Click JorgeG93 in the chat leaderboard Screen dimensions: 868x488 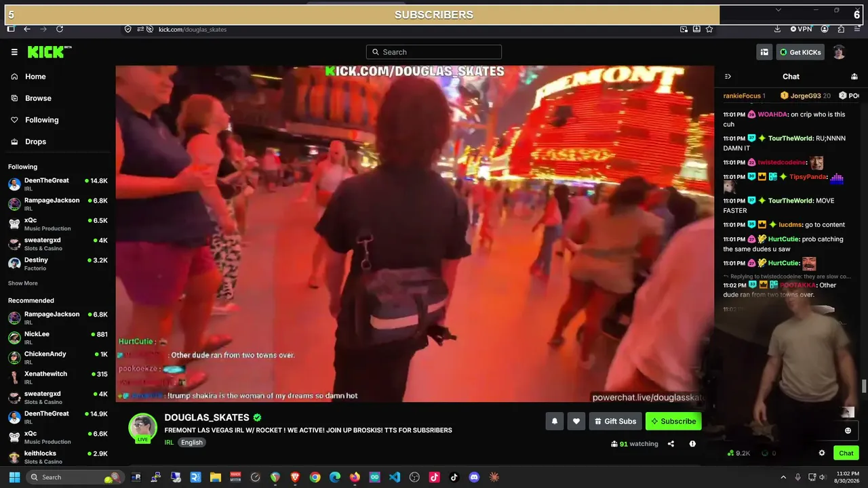tap(805, 96)
